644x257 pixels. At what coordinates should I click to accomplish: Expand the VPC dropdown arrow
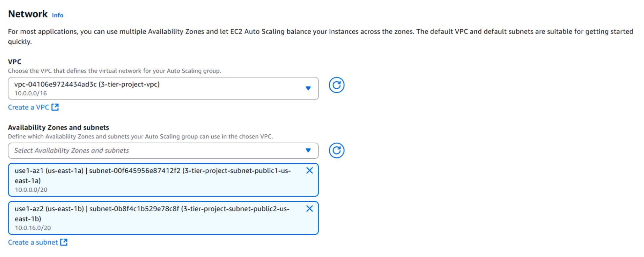point(308,88)
